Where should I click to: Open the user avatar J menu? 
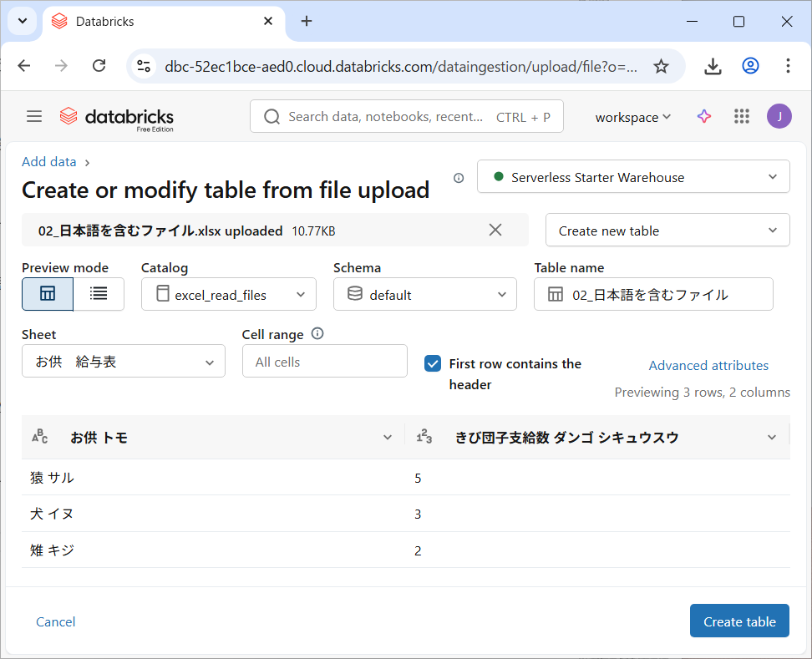point(779,117)
